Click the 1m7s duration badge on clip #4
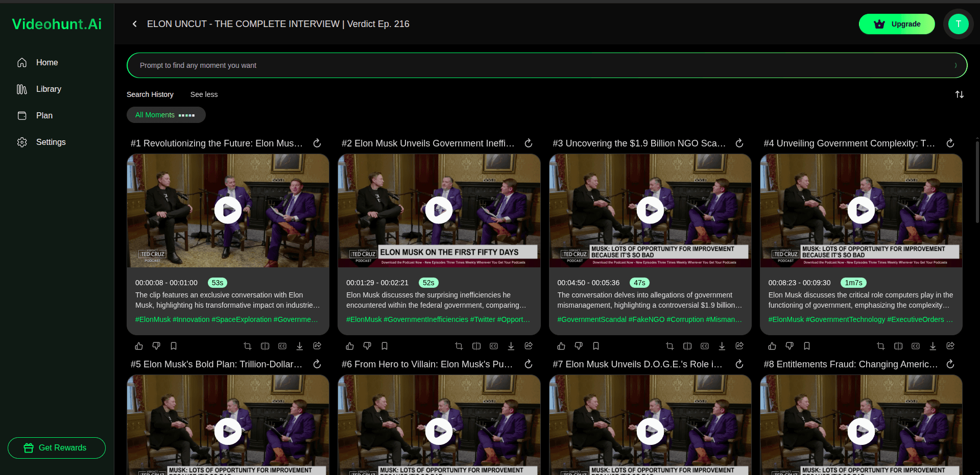 pos(853,283)
